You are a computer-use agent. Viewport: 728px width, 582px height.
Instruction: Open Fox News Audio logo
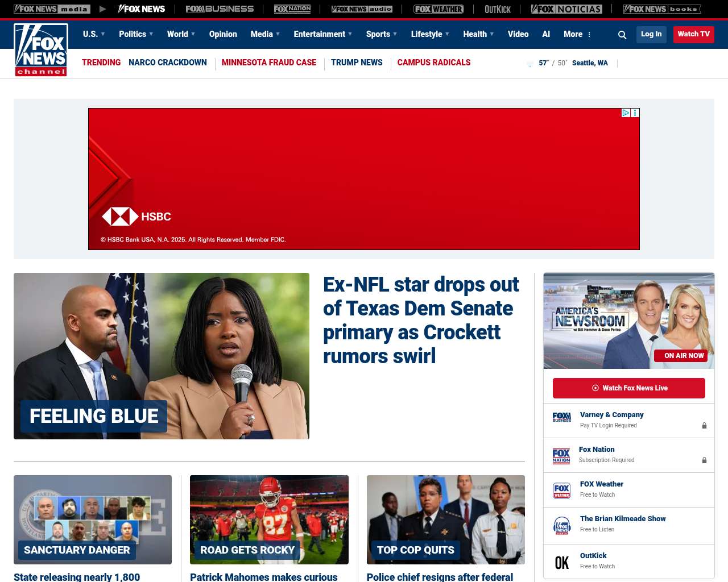coord(362,9)
